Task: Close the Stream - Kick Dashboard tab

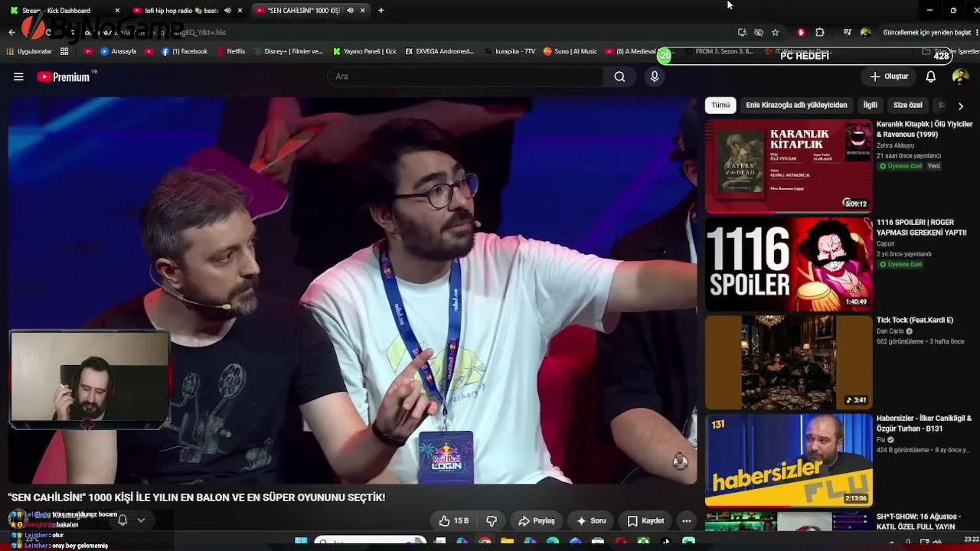Action: pos(117,10)
